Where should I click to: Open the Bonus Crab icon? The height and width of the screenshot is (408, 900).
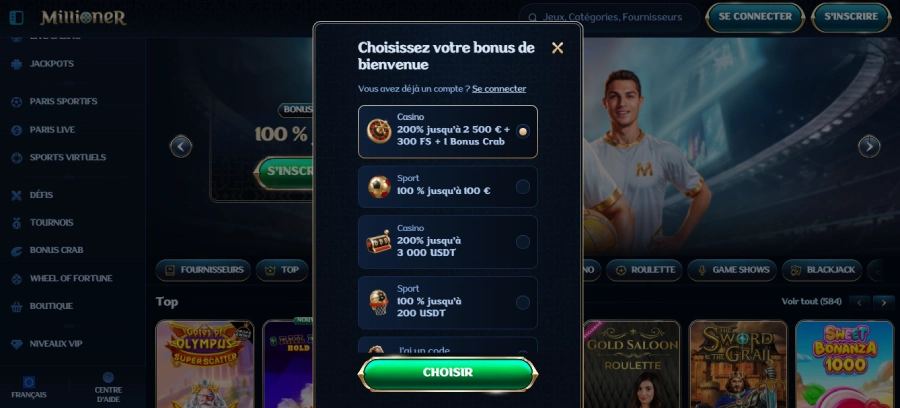17,251
